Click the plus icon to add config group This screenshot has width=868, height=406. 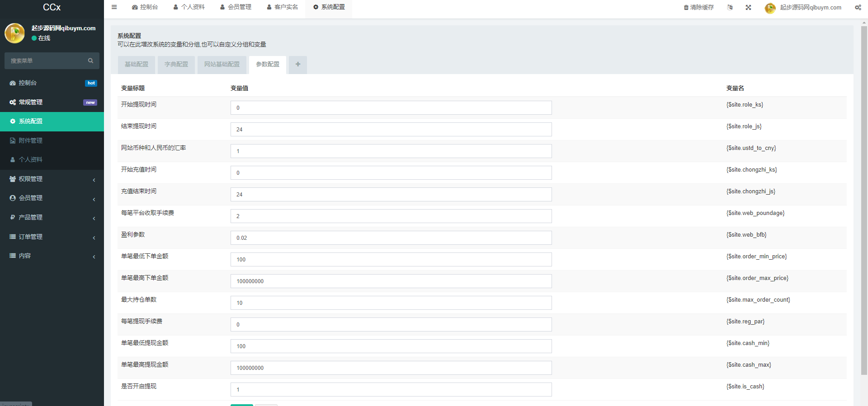[298, 65]
